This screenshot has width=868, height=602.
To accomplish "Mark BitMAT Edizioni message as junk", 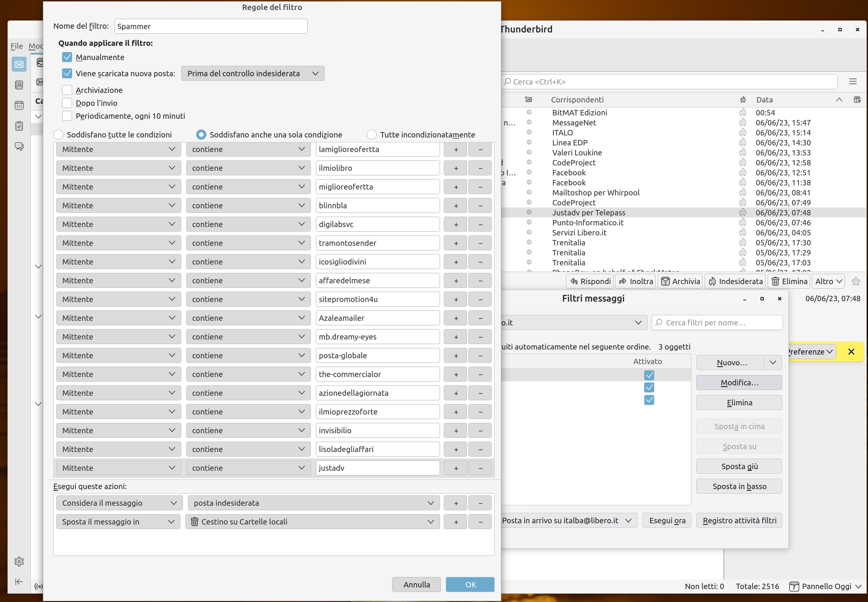I will 743,112.
